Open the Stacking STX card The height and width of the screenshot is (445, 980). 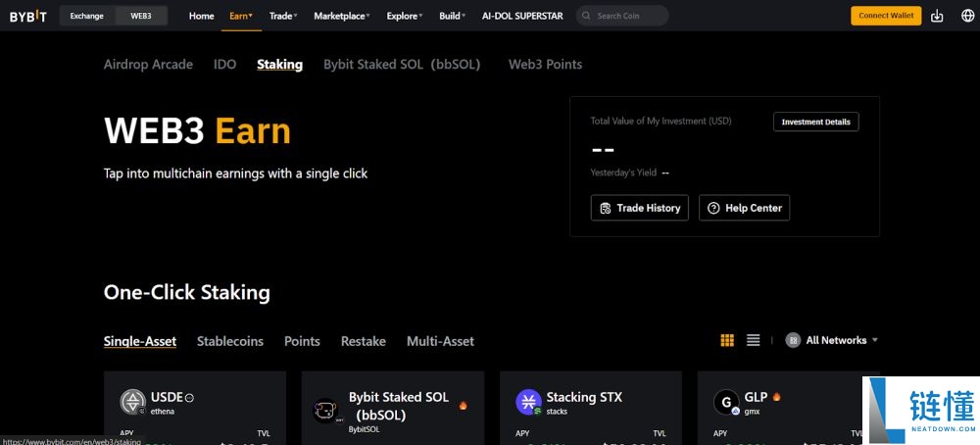tap(591, 408)
